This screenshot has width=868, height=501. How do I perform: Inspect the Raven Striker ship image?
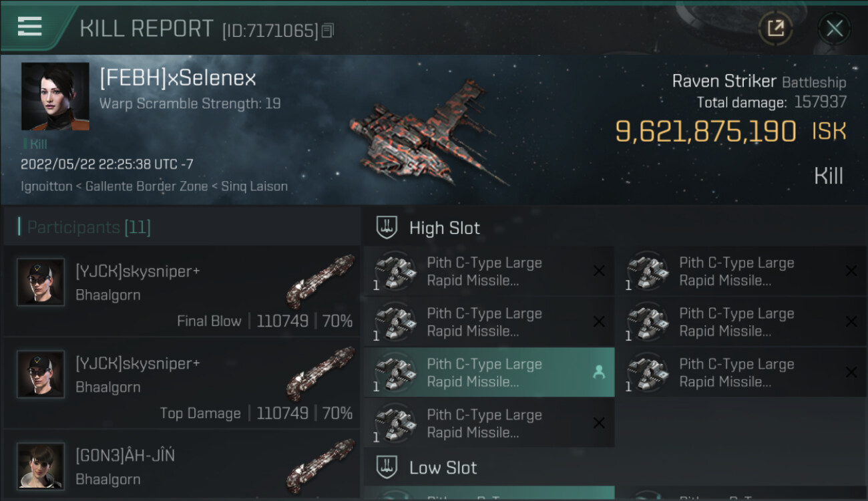point(427,134)
